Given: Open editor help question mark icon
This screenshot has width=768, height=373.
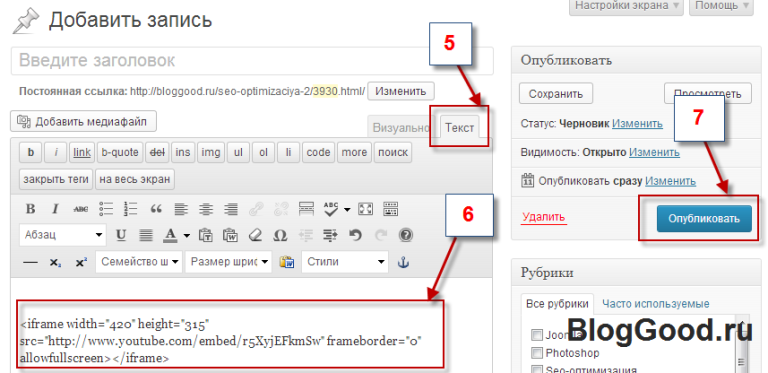Looking at the screenshot, I should [406, 235].
